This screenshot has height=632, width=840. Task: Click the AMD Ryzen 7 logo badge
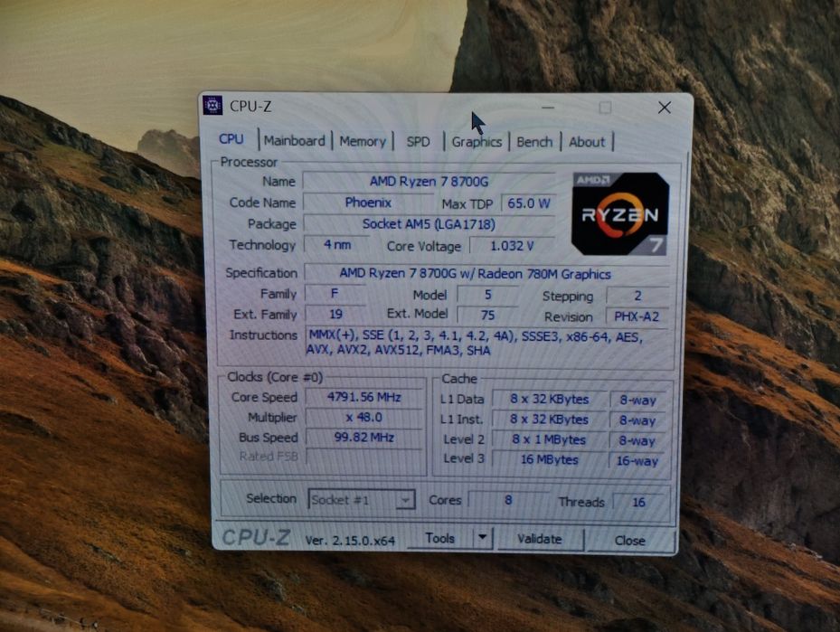(x=620, y=213)
